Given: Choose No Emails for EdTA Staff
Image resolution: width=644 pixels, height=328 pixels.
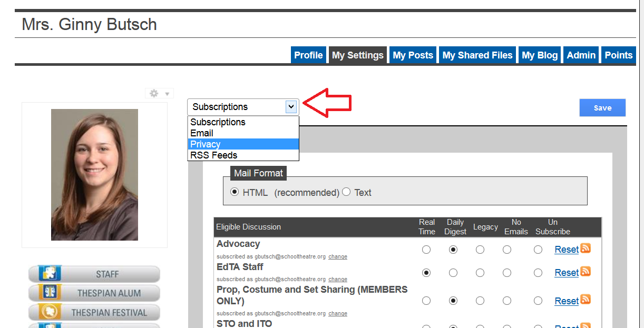Looking at the screenshot, I should click(507, 273).
